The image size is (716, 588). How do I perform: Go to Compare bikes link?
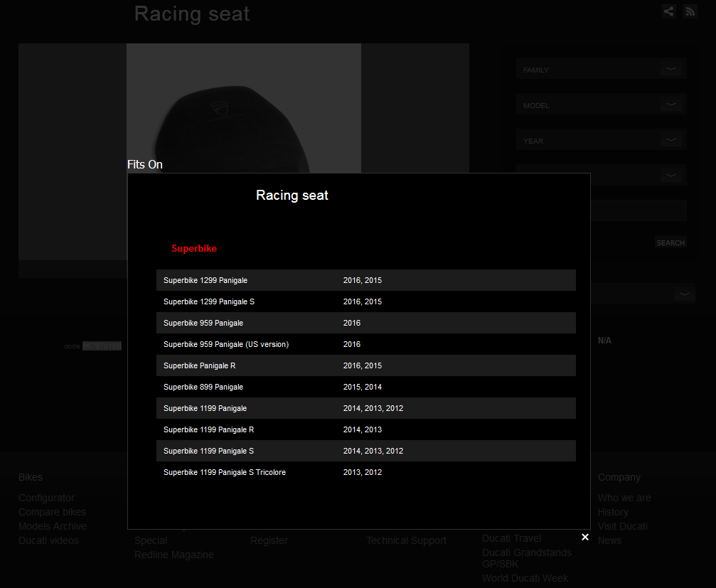[x=52, y=512]
